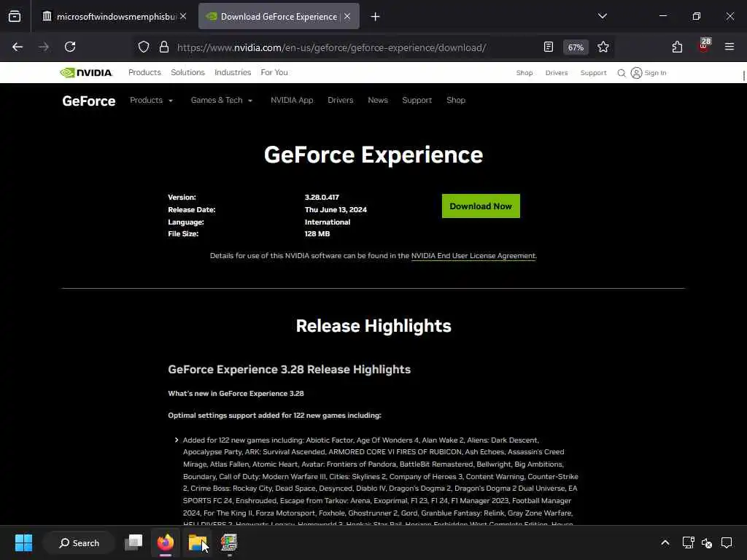Open NVIDIA End User License Agreement
747x560 pixels.
point(473,256)
